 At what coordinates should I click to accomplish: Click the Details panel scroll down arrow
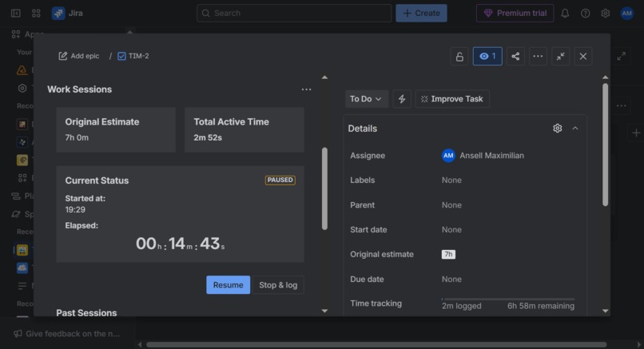606,311
